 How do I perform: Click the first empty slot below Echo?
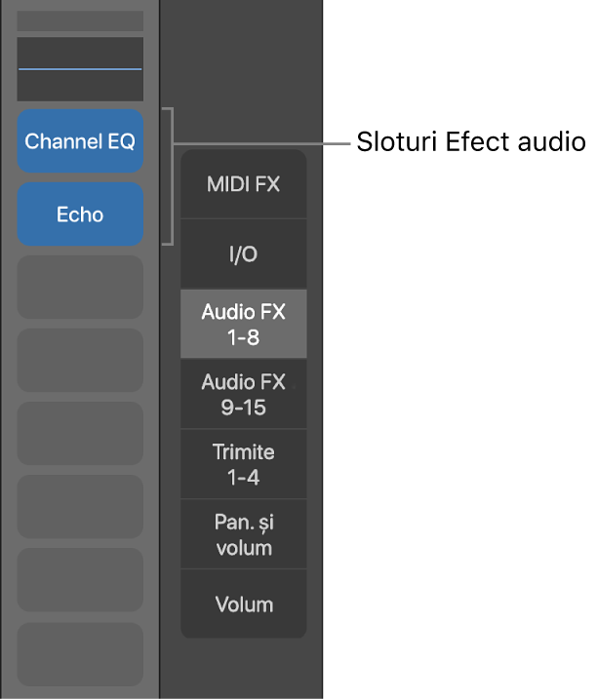pos(80,288)
